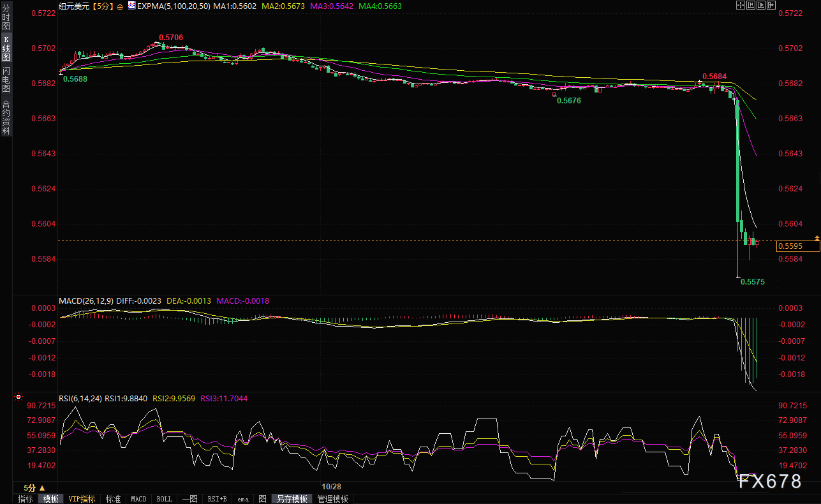The image size is (821, 504).
Task: Click the red marker icon beside RSI panel
Action: click(18, 396)
